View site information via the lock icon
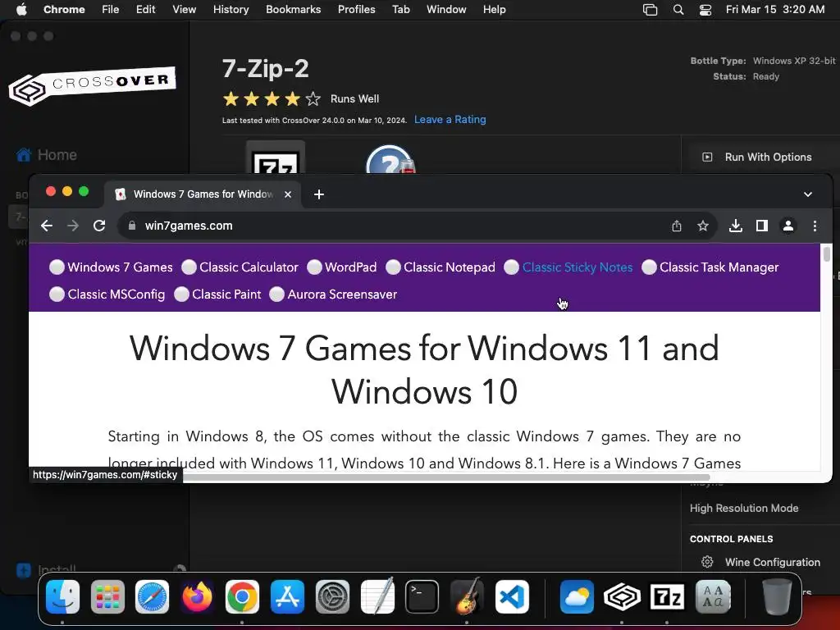Image resolution: width=840 pixels, height=630 pixels. click(132, 226)
